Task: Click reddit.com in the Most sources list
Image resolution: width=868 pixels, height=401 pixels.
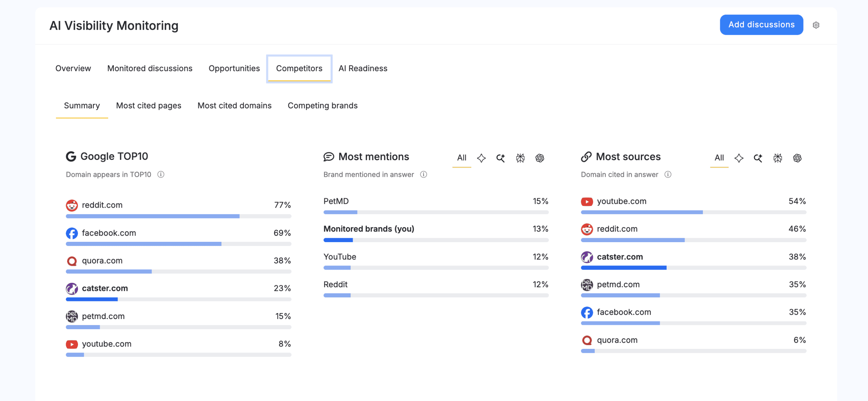Action: [x=617, y=229]
